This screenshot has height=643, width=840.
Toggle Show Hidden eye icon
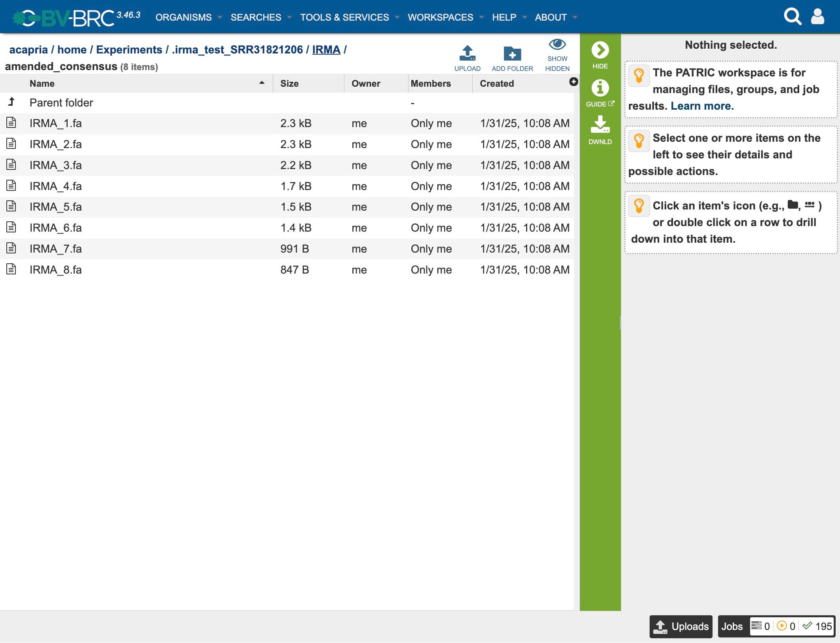click(x=557, y=45)
